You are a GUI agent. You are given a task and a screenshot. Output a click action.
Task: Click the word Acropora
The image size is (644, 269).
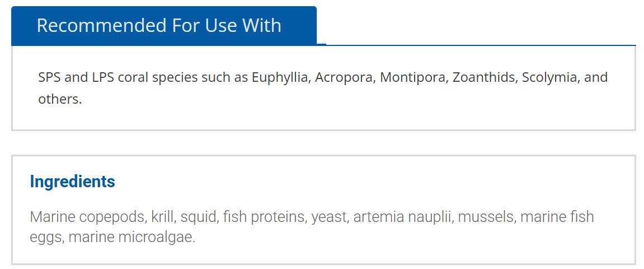(x=344, y=77)
